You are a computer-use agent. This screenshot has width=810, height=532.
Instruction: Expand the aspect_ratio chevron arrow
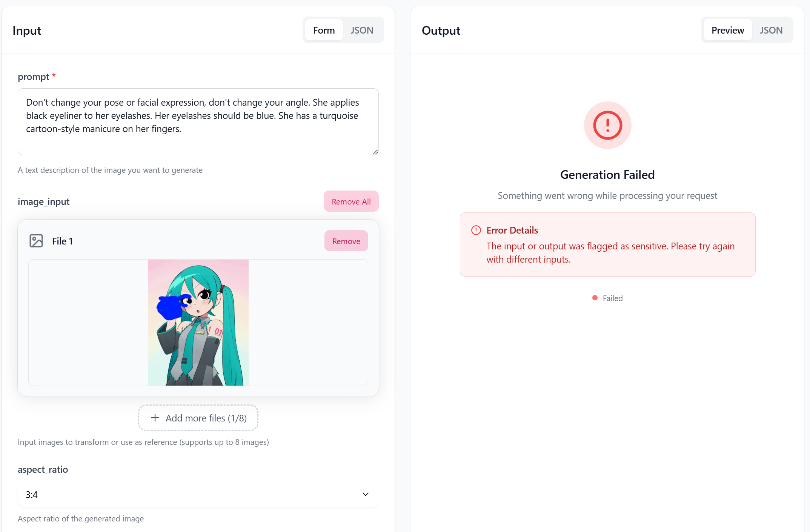(x=366, y=494)
